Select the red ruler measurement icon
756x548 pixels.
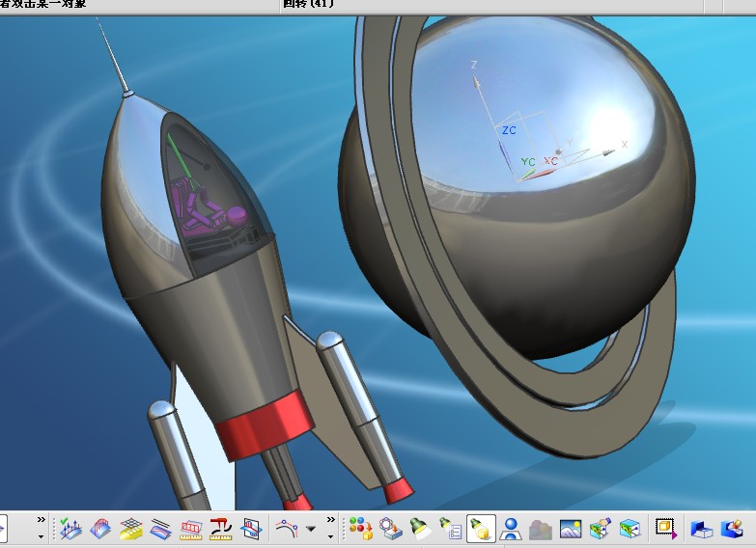point(191,530)
